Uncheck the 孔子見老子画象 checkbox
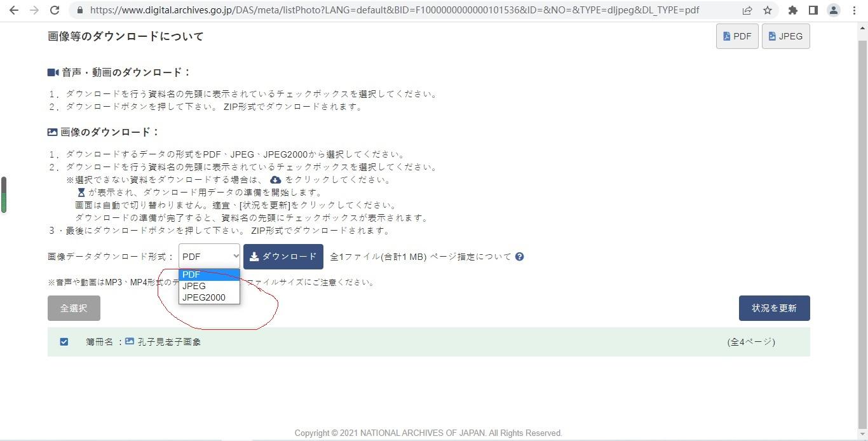Screen dimensions: 868x441 click(x=64, y=342)
